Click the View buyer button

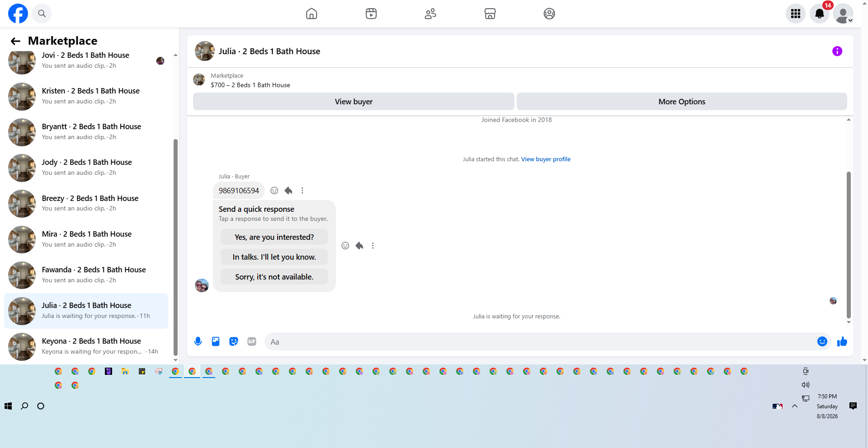(x=354, y=102)
